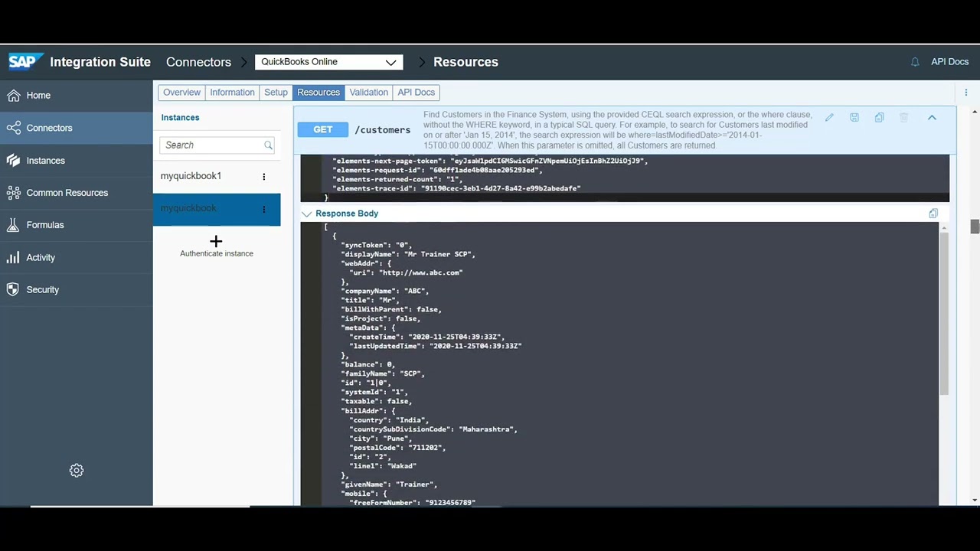Click the trash delete icon in the GET /customers row

click(904, 118)
